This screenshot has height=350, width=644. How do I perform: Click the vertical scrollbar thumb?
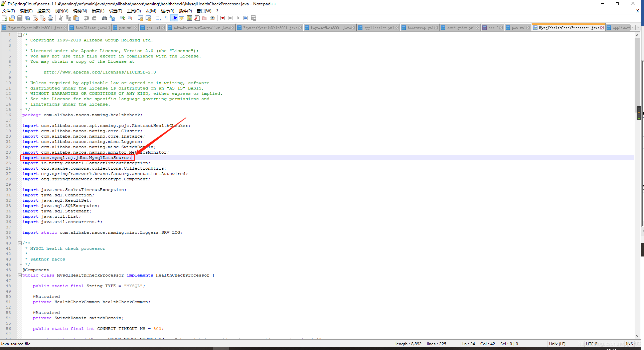coord(637,75)
